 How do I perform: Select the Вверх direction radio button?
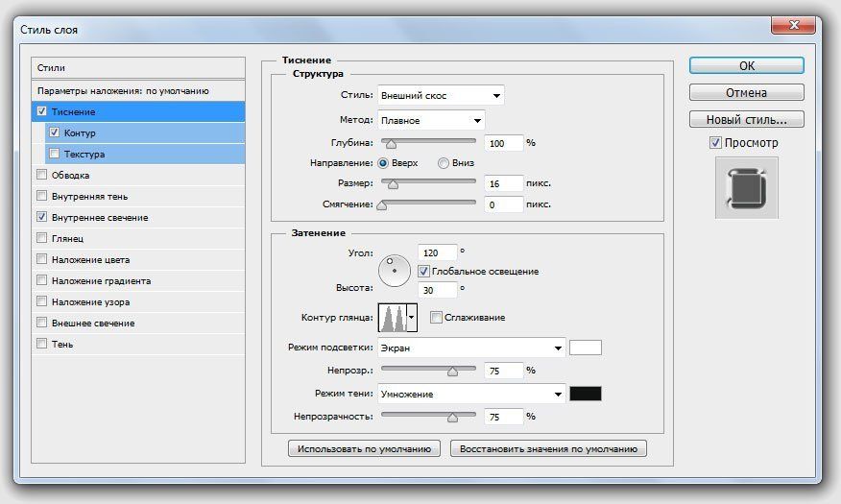point(383,163)
